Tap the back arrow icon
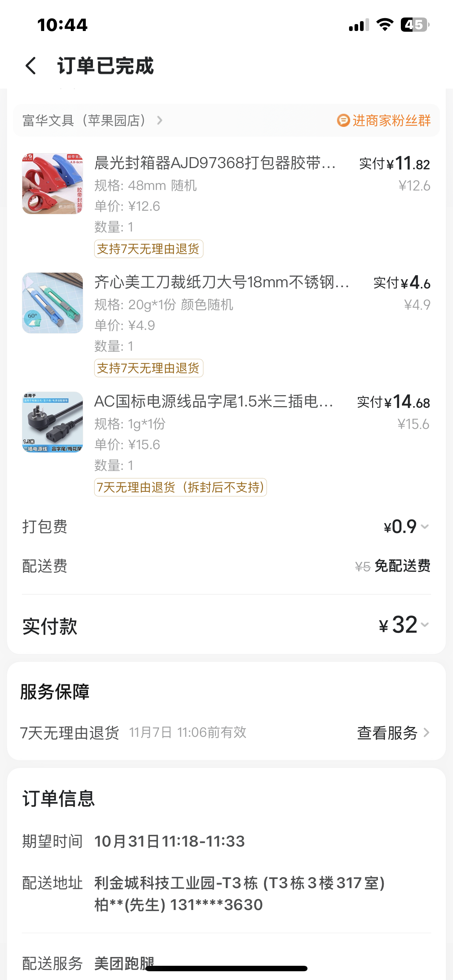 pos(31,66)
